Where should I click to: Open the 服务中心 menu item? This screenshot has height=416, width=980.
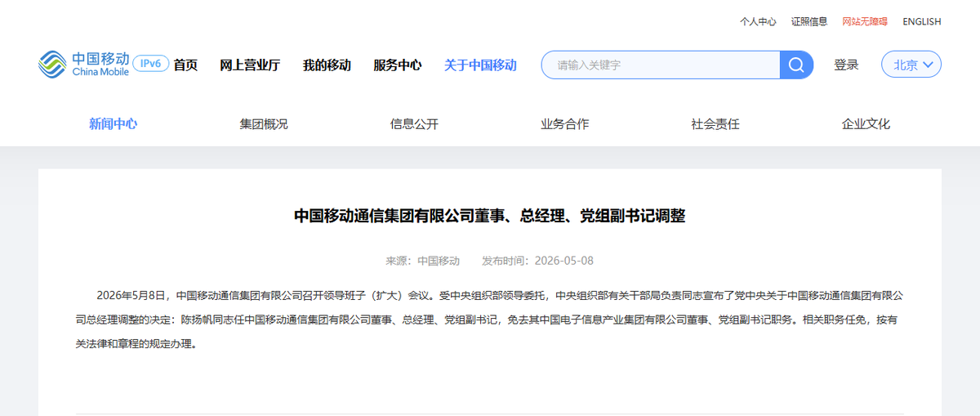coord(398,65)
